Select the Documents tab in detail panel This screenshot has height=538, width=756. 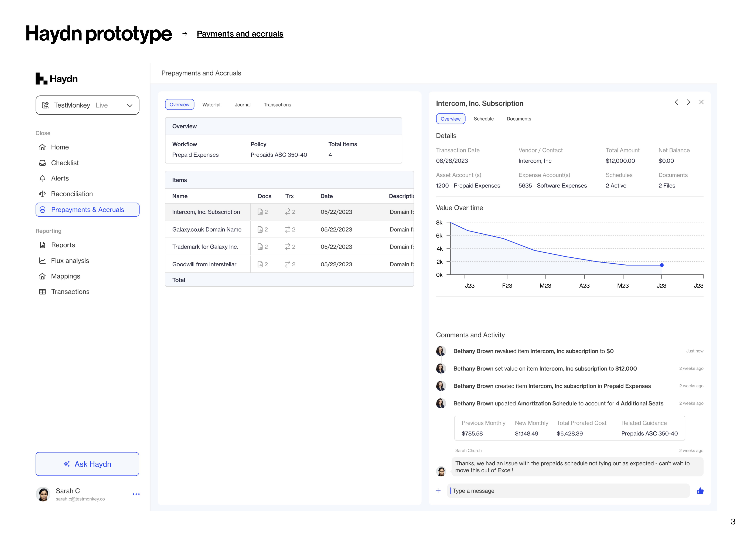(518, 119)
